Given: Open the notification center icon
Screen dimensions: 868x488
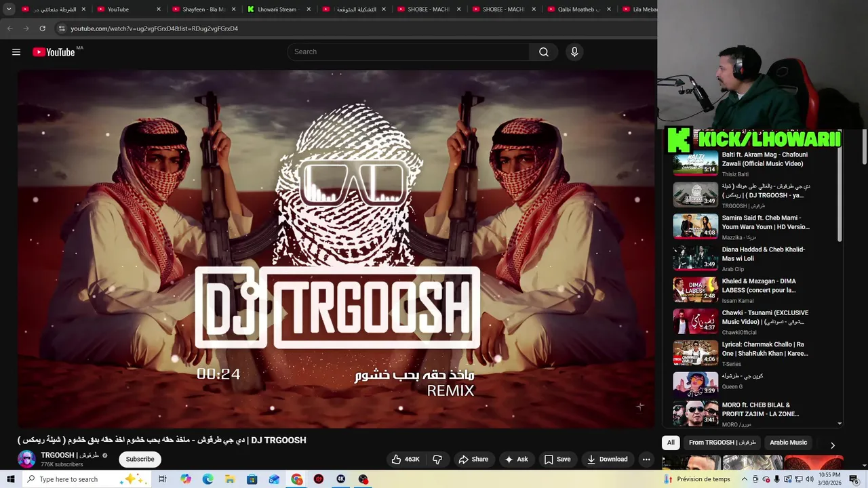Looking at the screenshot, I should (x=854, y=479).
